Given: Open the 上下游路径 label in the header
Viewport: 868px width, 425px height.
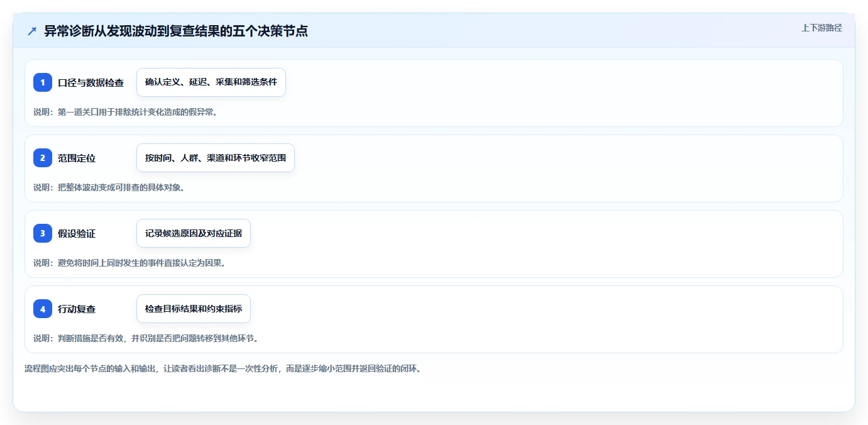Looking at the screenshot, I should pos(821,28).
